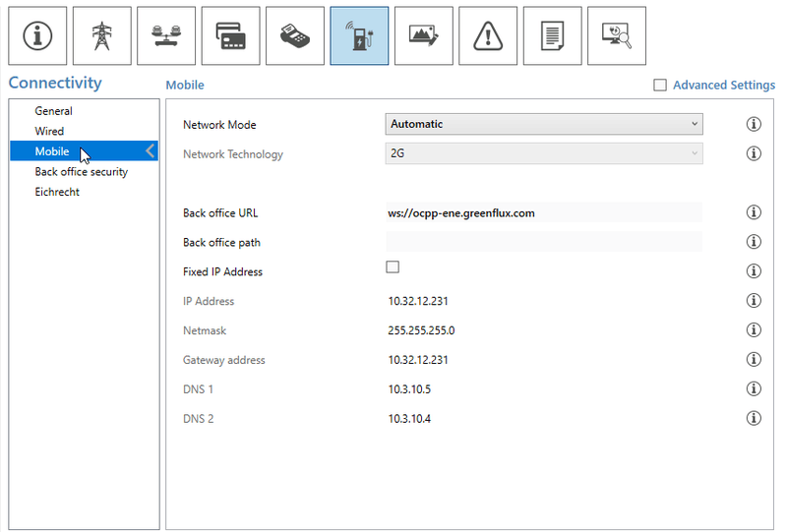The image size is (787, 532).
Task: Show info for Netmask
Action: click(754, 329)
